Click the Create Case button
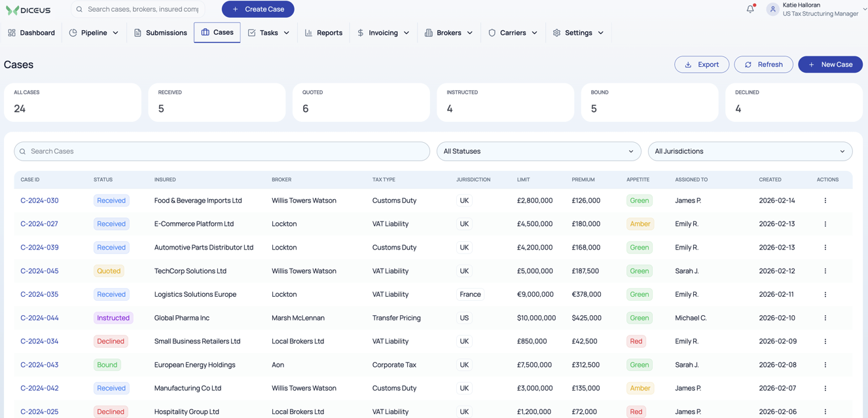The width and height of the screenshot is (868, 418). coord(258,9)
